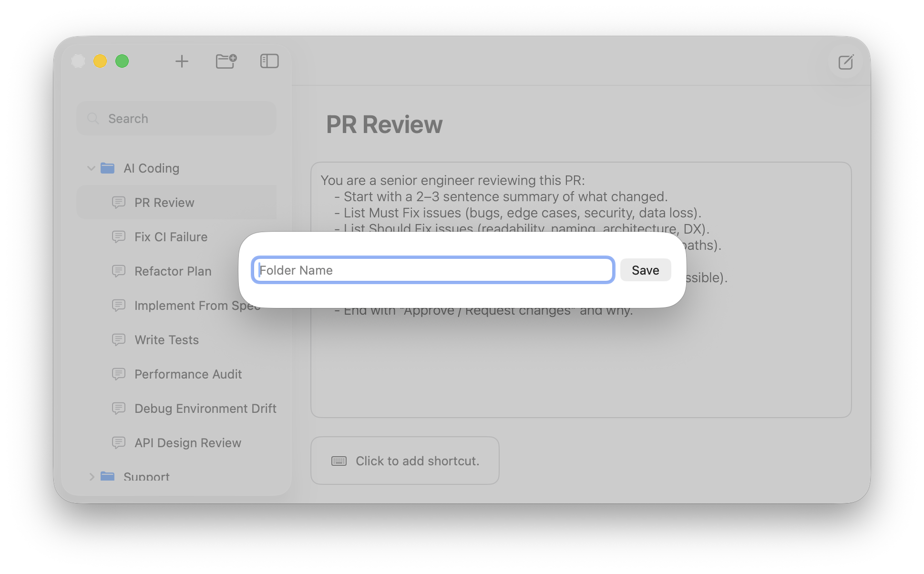Click the folder icon beside AI Coding
The height and width of the screenshot is (574, 924).
pyautogui.click(x=108, y=168)
